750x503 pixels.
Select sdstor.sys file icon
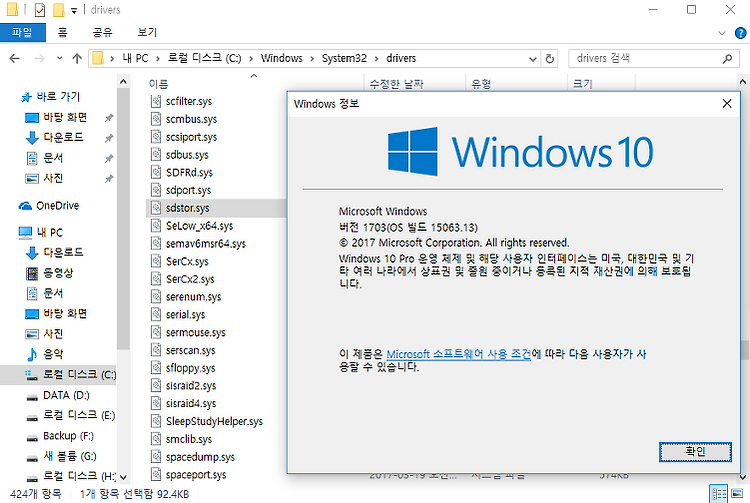click(x=155, y=208)
